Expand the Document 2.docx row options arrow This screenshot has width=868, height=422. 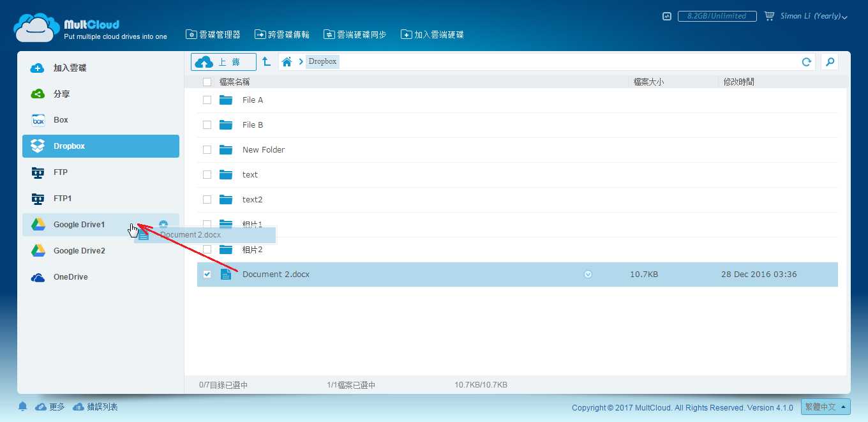[588, 275]
